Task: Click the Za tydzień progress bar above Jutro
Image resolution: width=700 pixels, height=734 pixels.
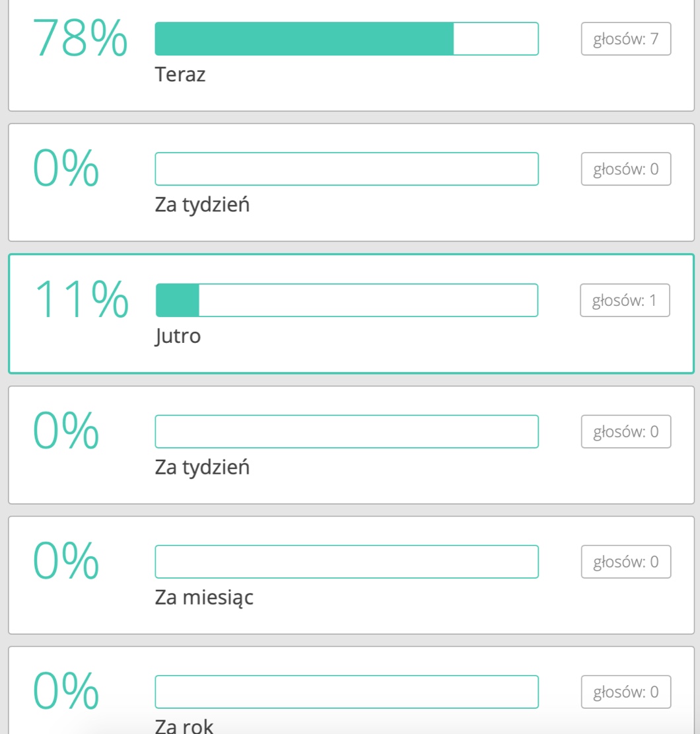Action: (x=347, y=169)
